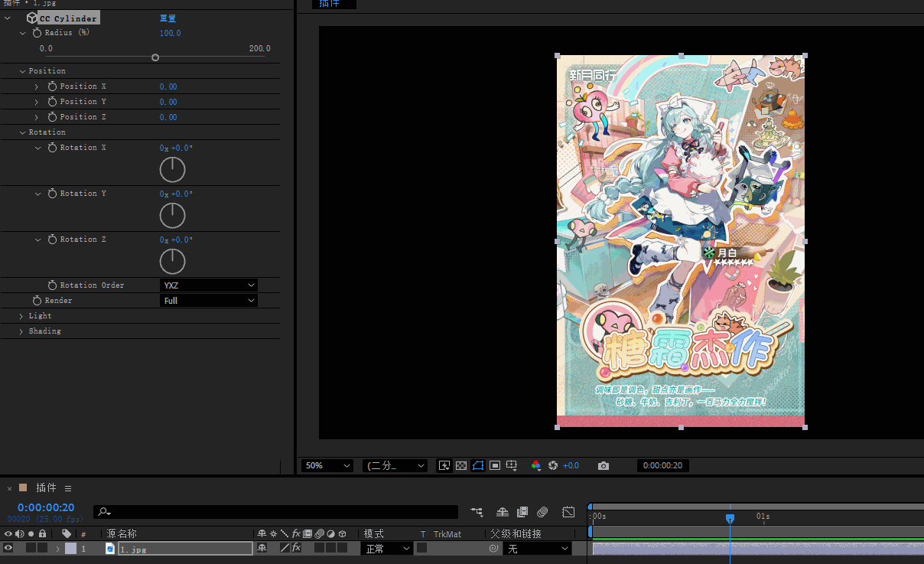The width and height of the screenshot is (924, 564).
Task: Expand the Shading group
Action: [x=22, y=331]
